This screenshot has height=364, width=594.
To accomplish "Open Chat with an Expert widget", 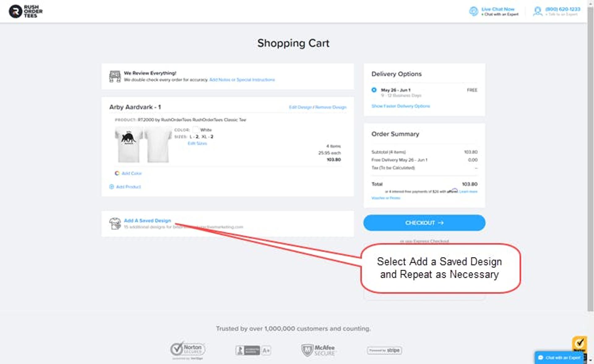I will pyautogui.click(x=559, y=358).
